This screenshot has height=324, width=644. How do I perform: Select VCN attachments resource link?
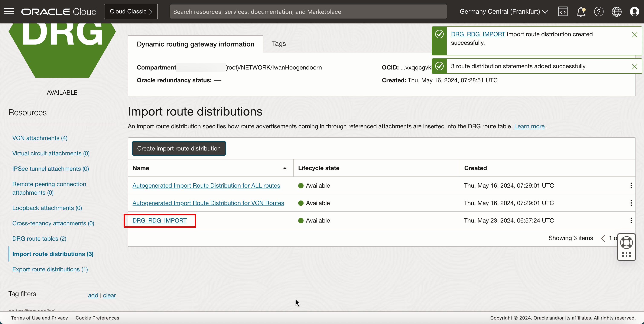[40, 138]
